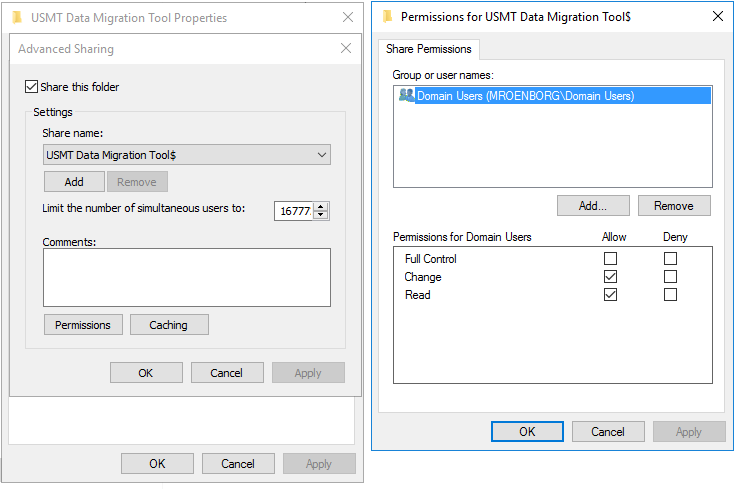
Task: Close the Advanced Sharing dialog
Action: coord(346,48)
